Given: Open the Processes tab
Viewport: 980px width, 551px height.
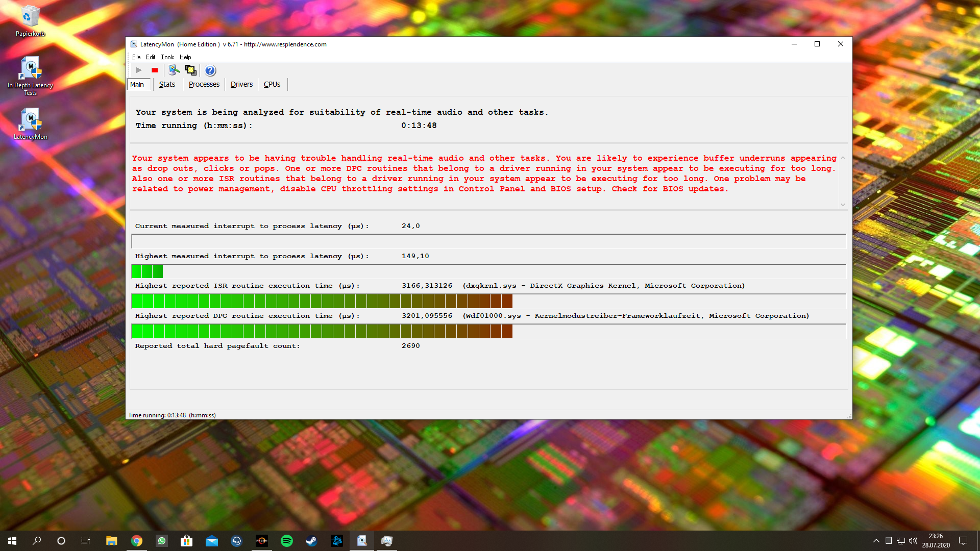Looking at the screenshot, I should click(x=204, y=85).
